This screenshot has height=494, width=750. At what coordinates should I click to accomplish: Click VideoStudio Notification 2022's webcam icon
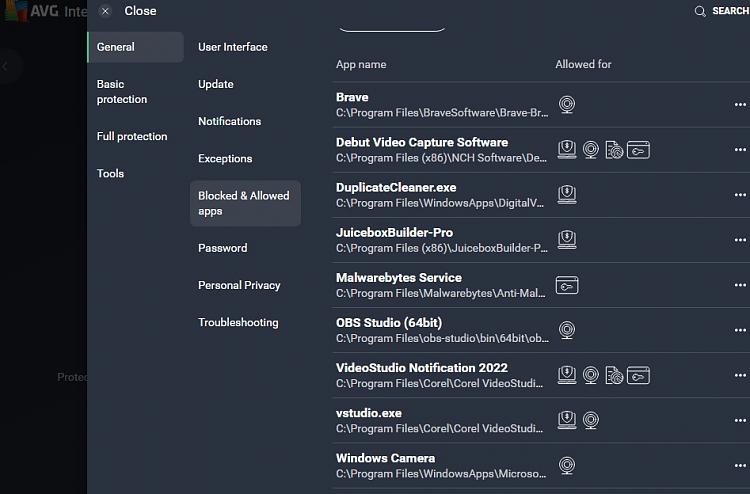591,375
